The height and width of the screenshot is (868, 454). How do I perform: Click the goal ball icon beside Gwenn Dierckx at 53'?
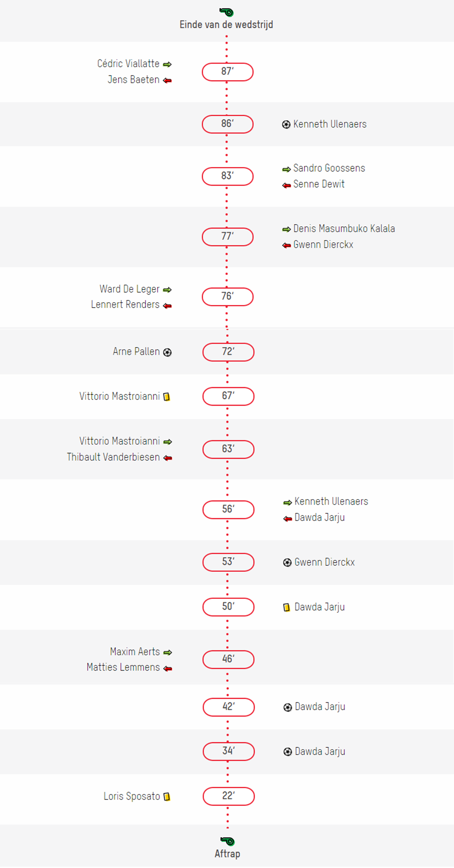(x=287, y=563)
